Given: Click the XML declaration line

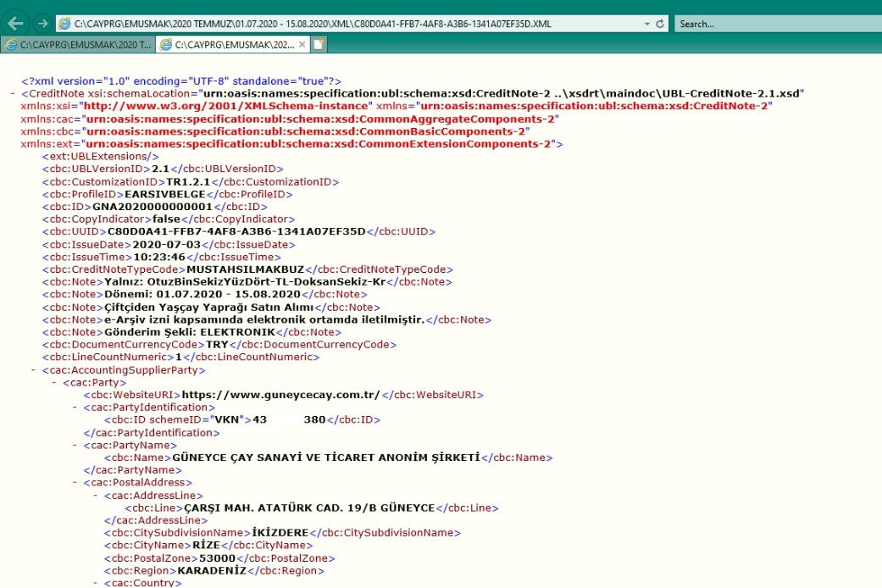Looking at the screenshot, I should point(181,81).
